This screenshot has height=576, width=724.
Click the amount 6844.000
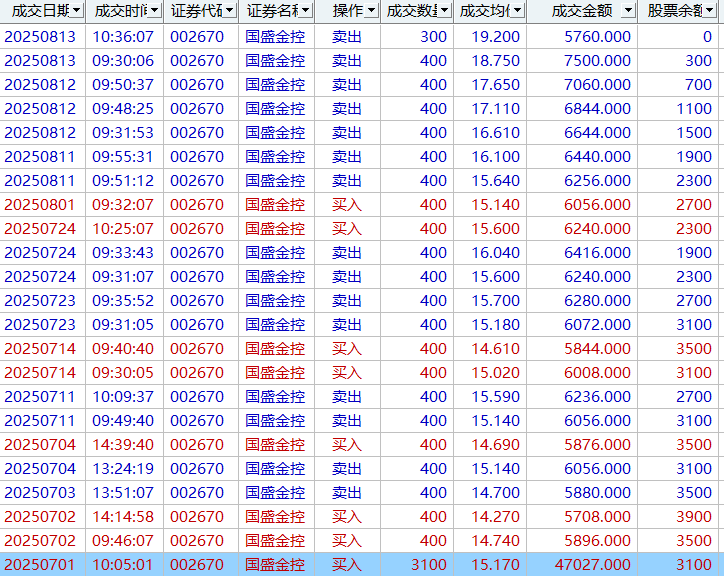click(x=597, y=109)
